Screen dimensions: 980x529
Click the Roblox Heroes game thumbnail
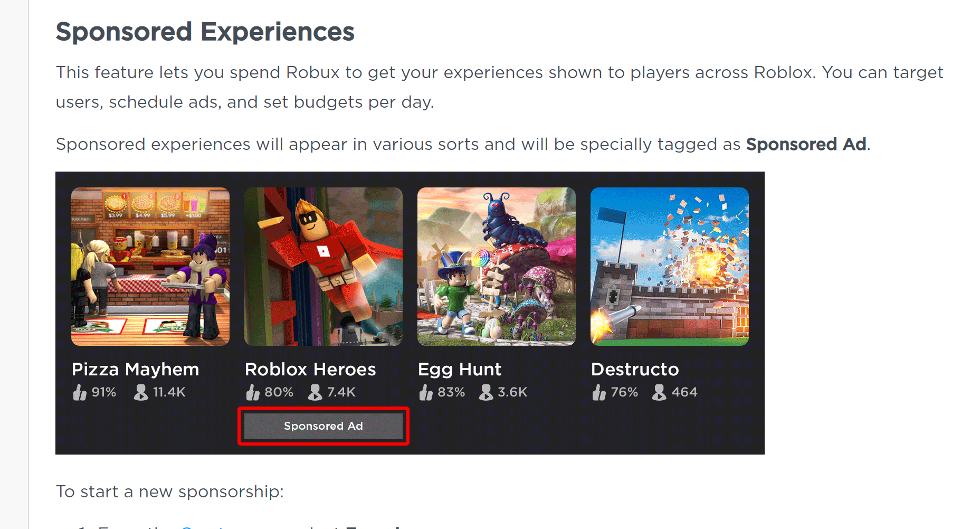coord(323,266)
